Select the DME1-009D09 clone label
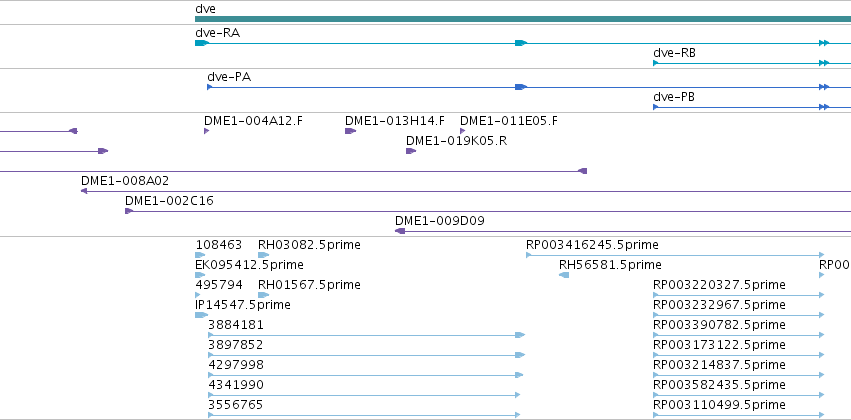This screenshot has height=420, width=851. 440,221
